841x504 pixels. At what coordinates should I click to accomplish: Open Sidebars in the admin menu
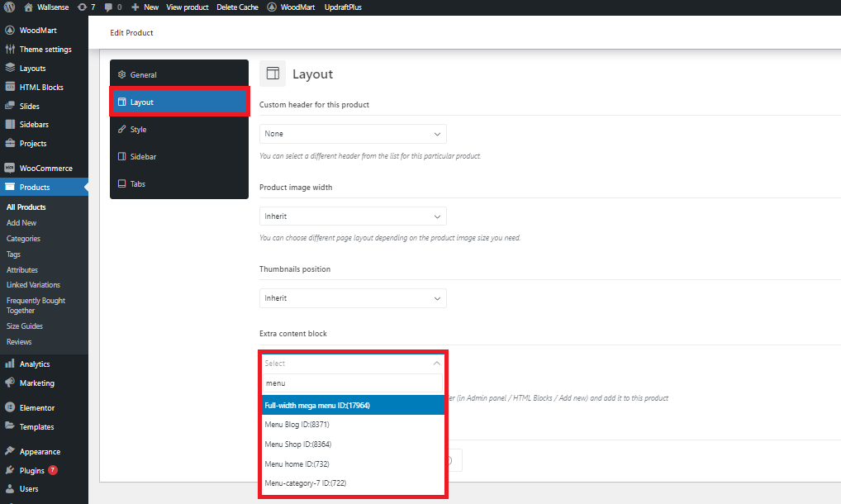point(44,125)
